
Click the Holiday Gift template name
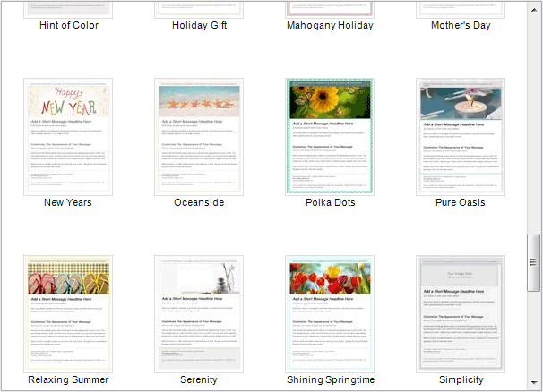coord(199,25)
